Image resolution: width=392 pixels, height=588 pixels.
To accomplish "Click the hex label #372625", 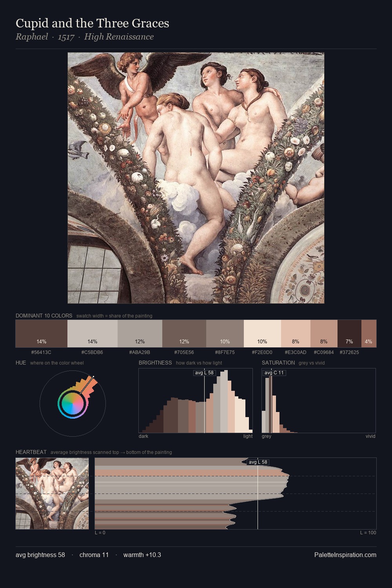I will click(349, 352).
